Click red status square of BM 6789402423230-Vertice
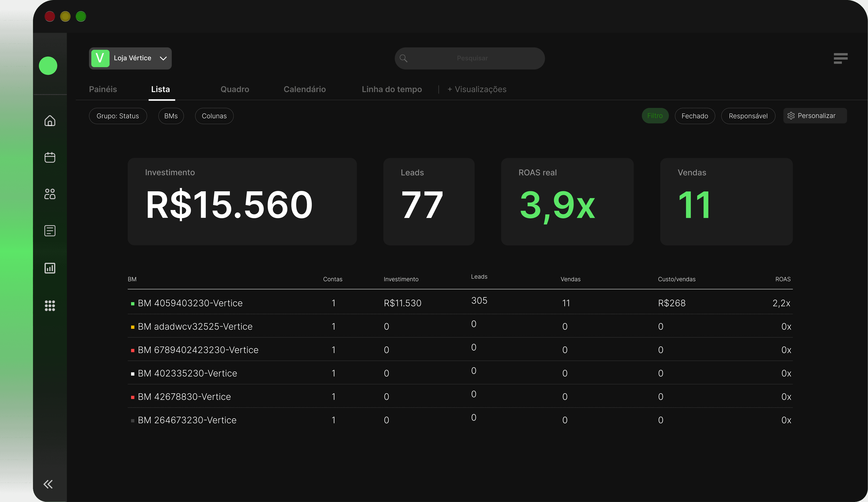The width and height of the screenshot is (868, 502). pos(133,350)
